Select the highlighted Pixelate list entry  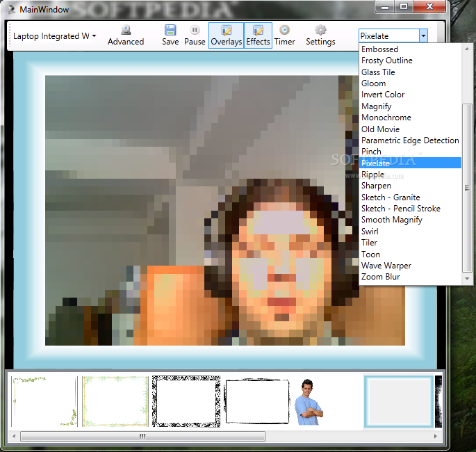tap(410, 163)
